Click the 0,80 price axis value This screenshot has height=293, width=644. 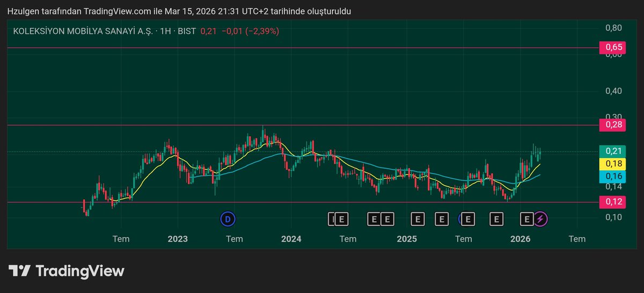[x=614, y=28]
